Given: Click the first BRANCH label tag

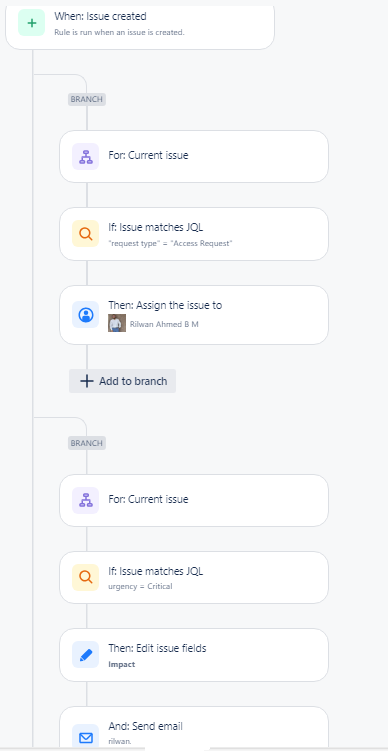Looking at the screenshot, I should pyautogui.click(x=87, y=100).
